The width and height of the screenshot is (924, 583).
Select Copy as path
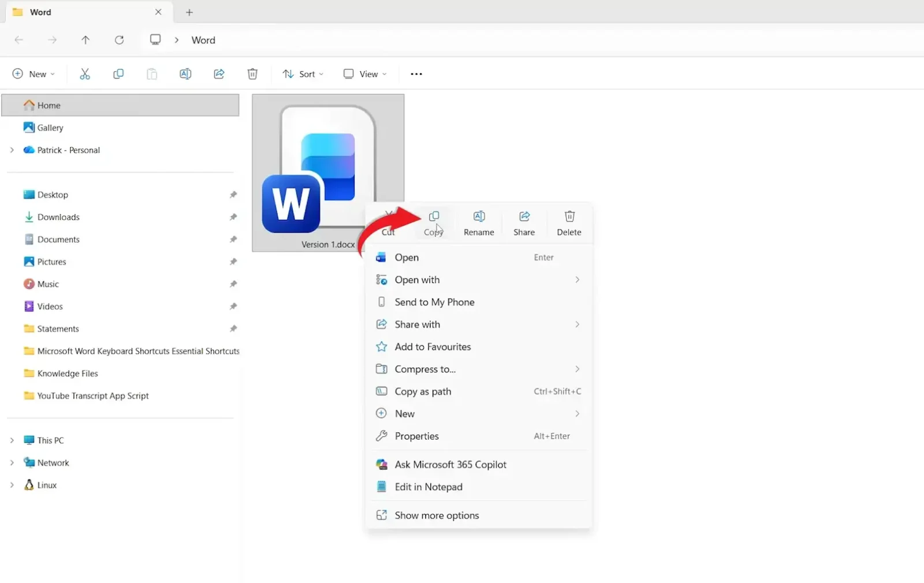(x=479, y=391)
